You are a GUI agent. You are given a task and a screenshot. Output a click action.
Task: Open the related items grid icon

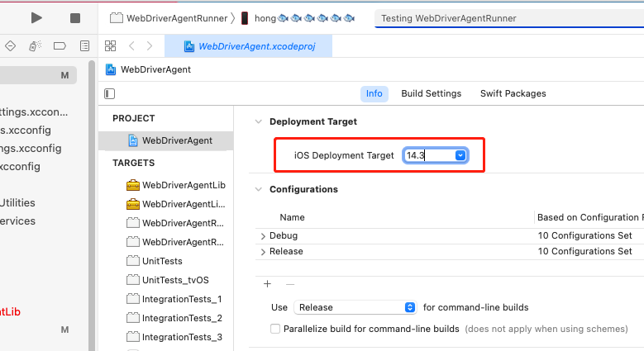point(110,46)
